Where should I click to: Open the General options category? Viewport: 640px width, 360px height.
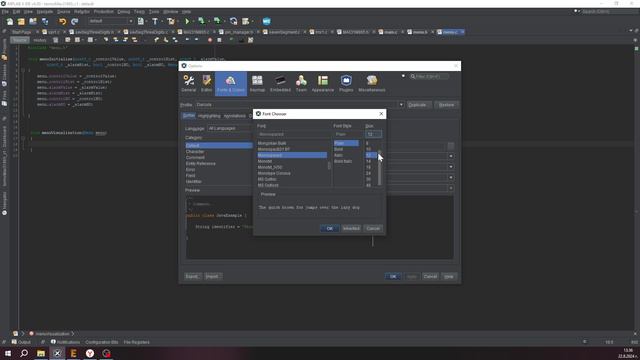189,84
